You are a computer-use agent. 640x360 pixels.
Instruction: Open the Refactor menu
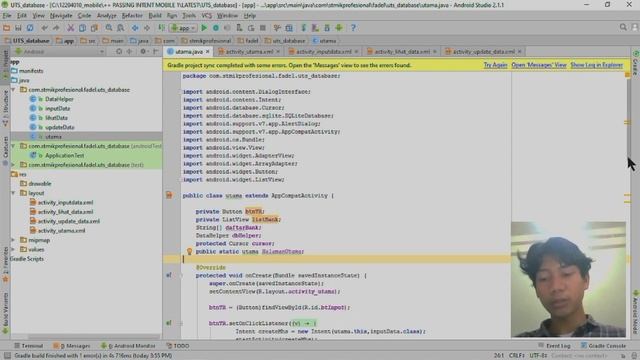[132, 16]
